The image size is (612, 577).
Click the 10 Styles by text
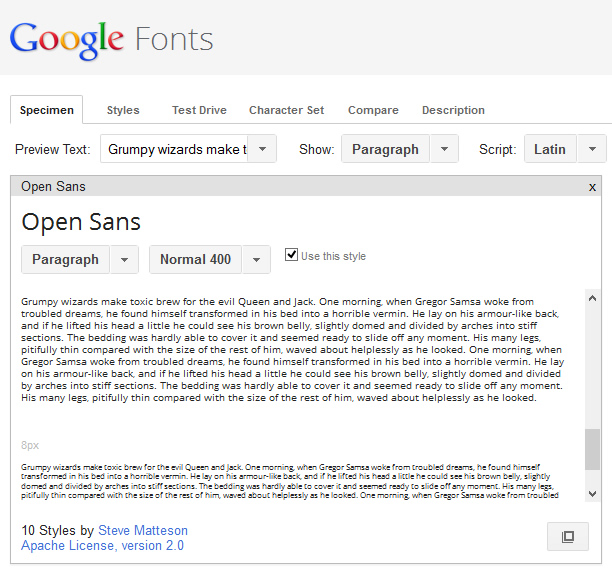[58, 530]
